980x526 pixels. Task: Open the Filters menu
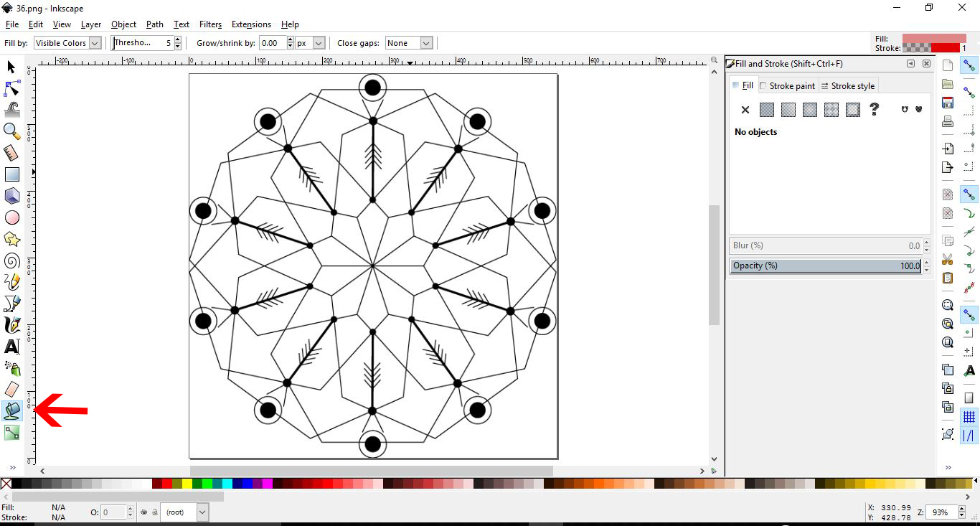click(x=210, y=24)
